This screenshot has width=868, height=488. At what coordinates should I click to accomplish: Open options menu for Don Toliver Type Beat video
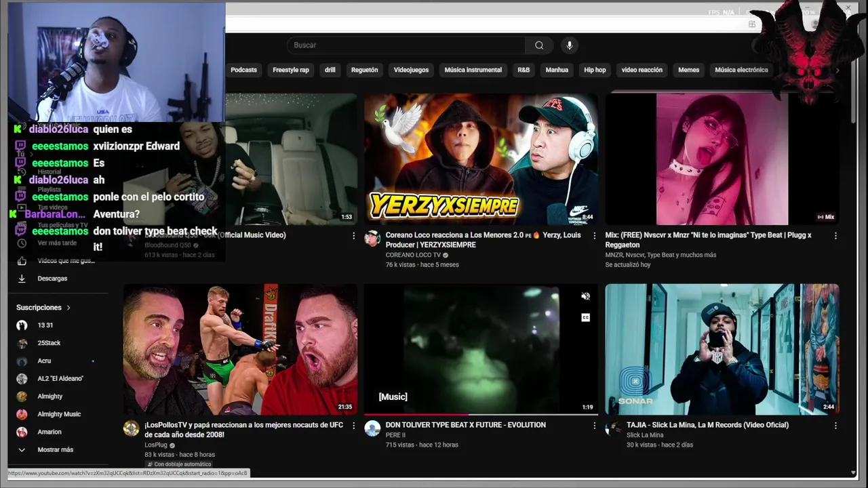(x=595, y=426)
